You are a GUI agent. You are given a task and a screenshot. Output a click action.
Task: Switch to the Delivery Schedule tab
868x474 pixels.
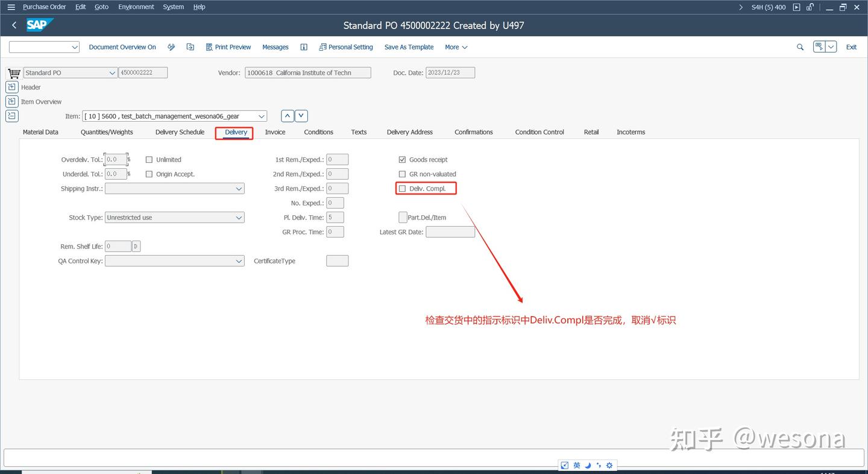coord(180,132)
